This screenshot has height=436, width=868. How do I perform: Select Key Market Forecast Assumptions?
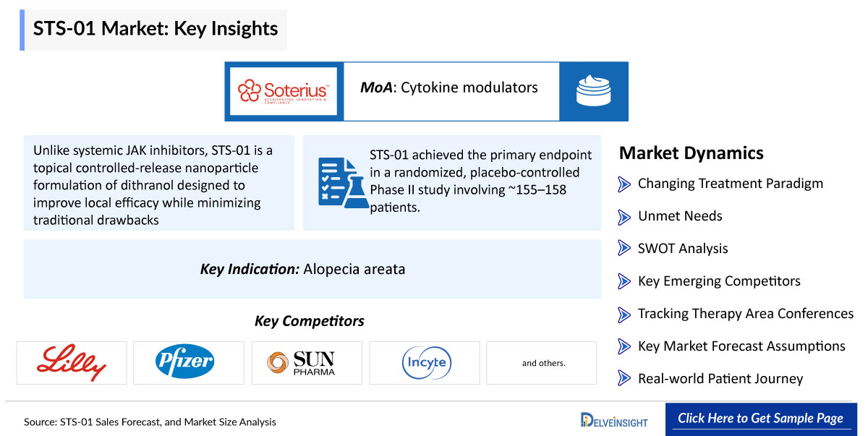click(741, 346)
